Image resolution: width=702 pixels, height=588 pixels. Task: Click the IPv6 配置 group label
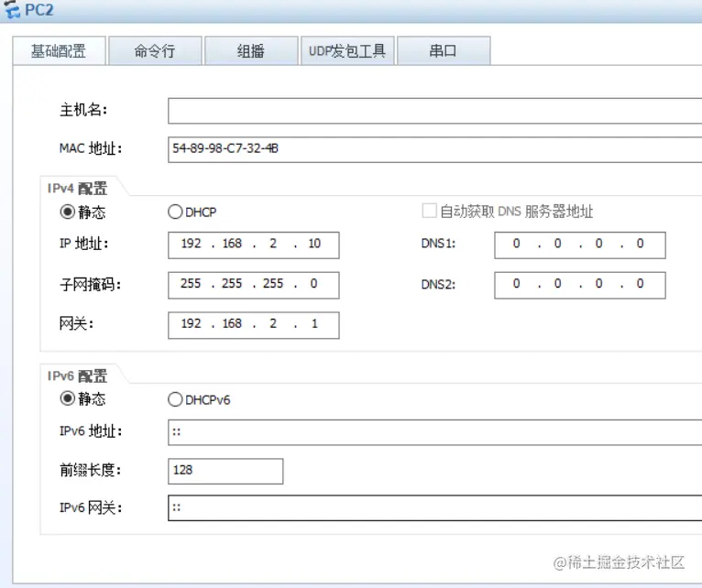(x=78, y=376)
